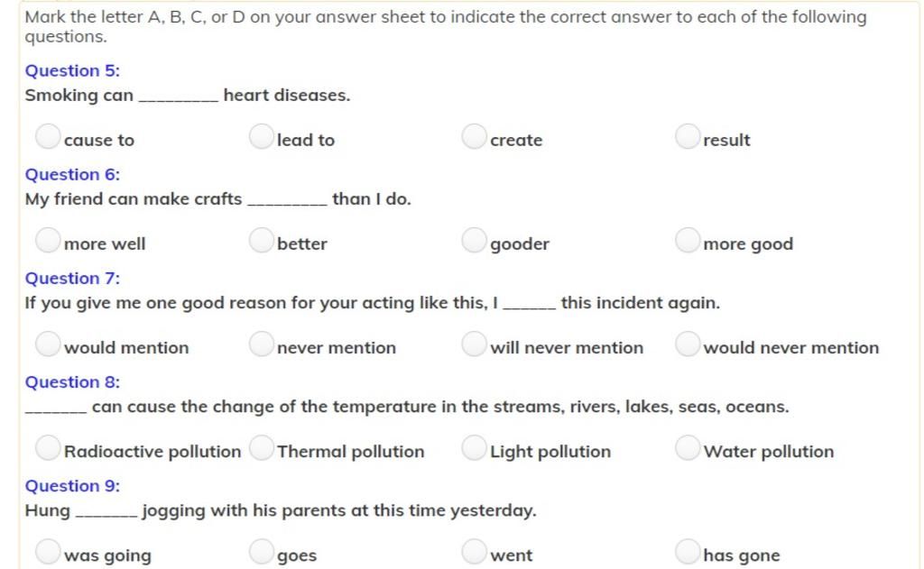The width and height of the screenshot is (924, 569).
Task: Select the 'goes' option
Action: tap(261, 552)
